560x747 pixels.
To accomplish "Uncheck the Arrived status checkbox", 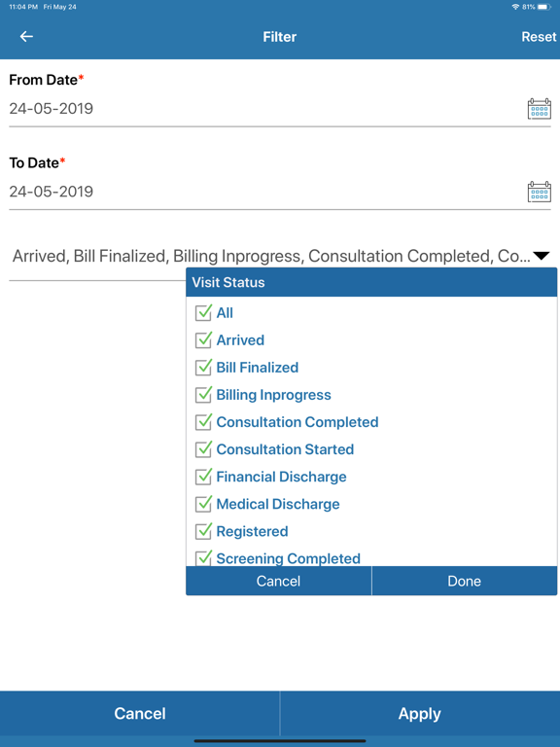I will click(203, 340).
